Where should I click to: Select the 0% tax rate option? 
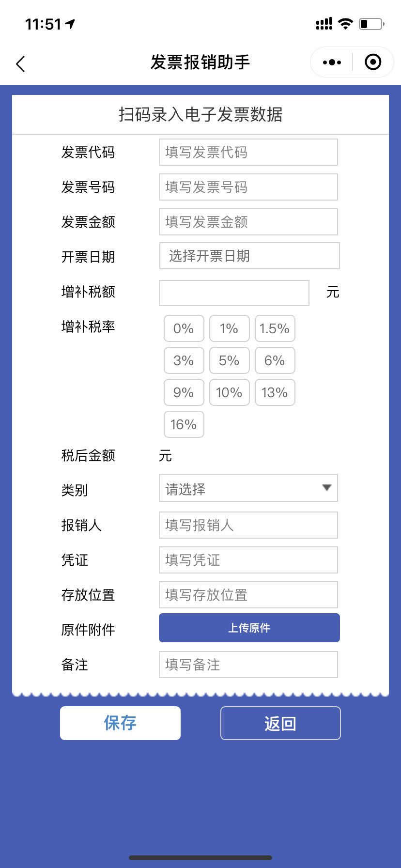coord(184,328)
